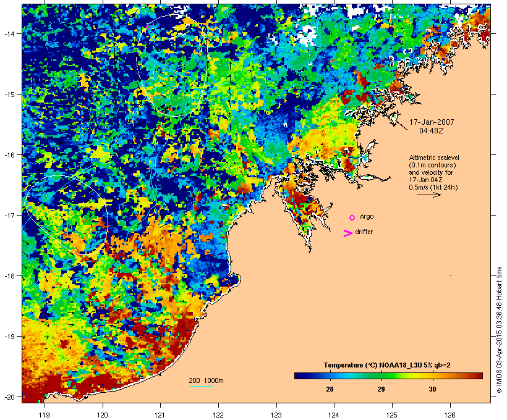
Task: Click the '120' longitude axis label
Action: coord(103,415)
